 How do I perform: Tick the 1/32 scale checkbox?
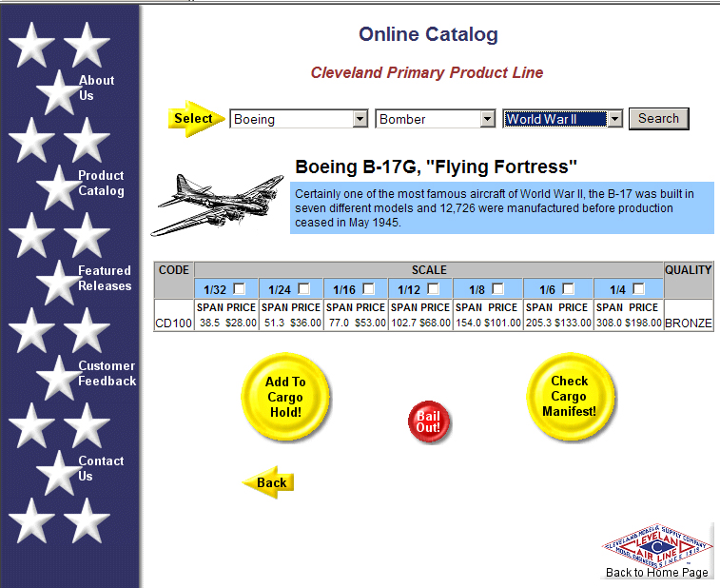click(x=240, y=288)
